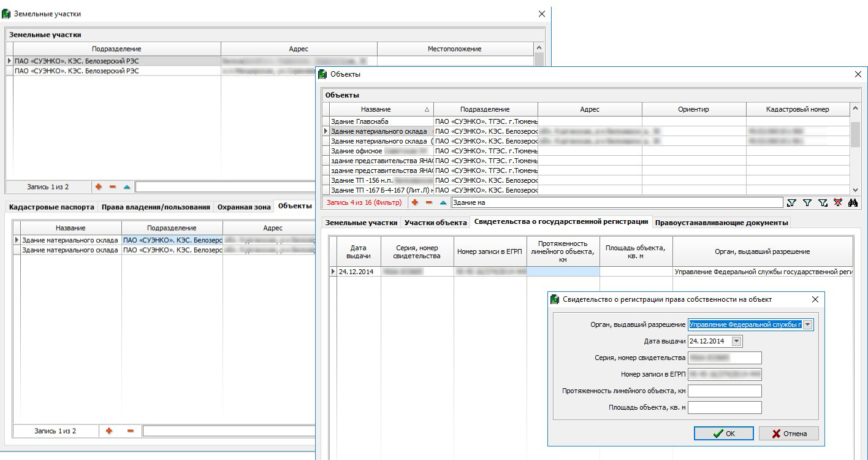Open Участки объекта tab
Viewport: 868px width, 460px height.
435,223
